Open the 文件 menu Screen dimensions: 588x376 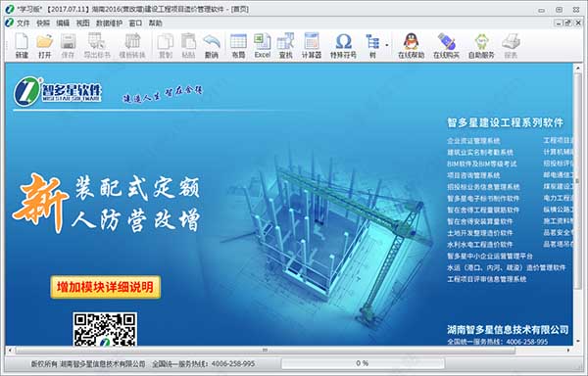pos(23,23)
